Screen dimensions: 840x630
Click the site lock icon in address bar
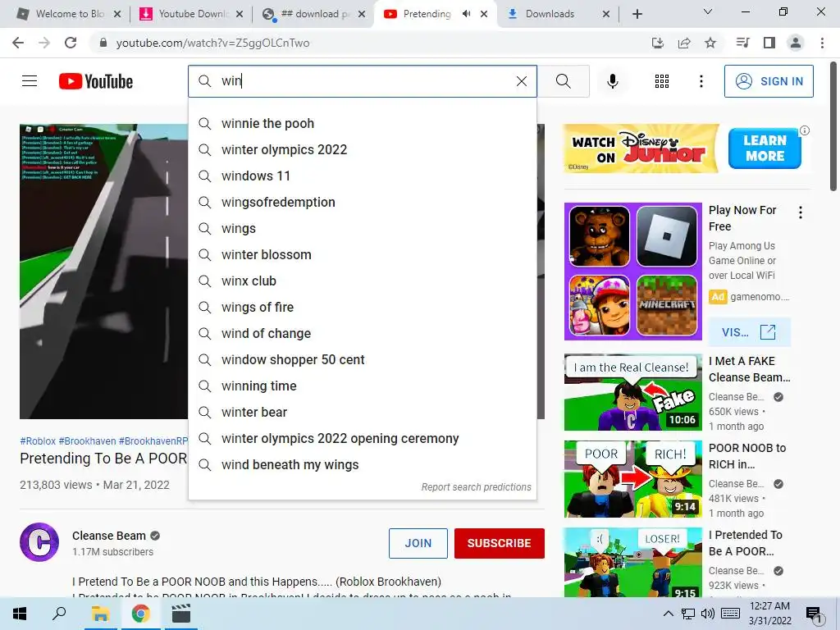tap(103, 43)
